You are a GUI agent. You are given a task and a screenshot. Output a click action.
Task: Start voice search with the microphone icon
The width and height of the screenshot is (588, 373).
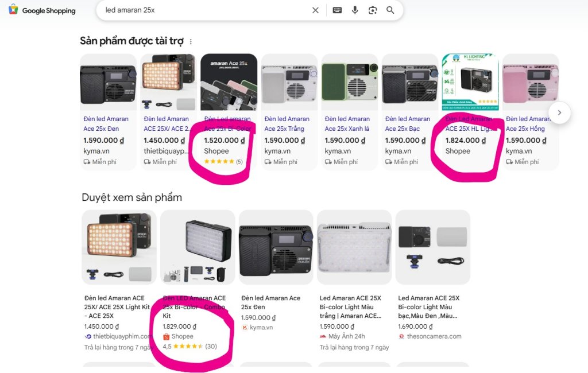355,10
